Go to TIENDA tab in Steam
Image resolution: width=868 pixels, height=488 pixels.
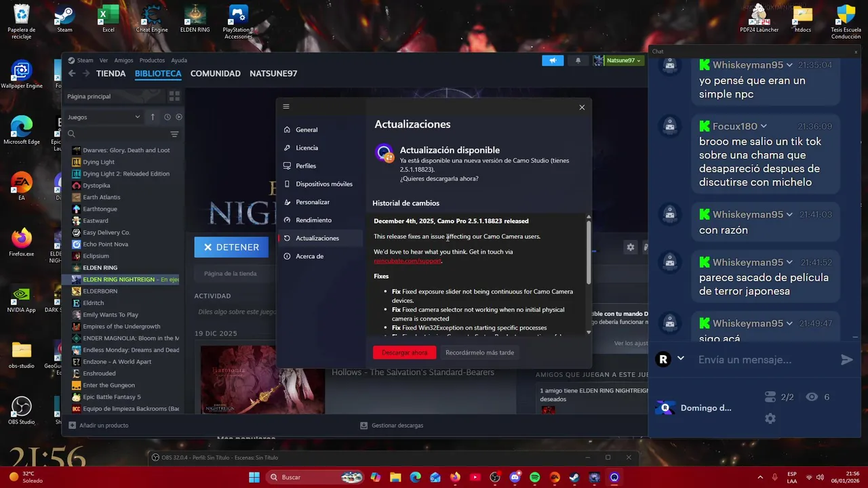[x=111, y=73]
